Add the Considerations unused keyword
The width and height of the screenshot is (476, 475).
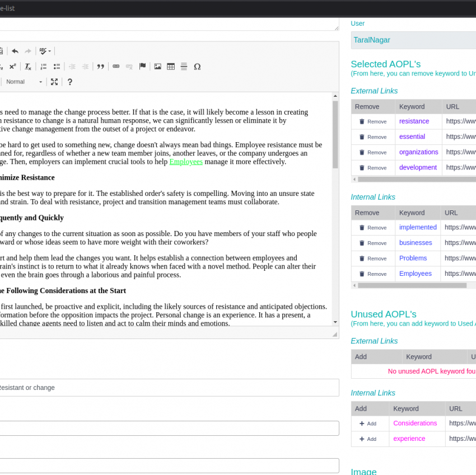pyautogui.click(x=368, y=424)
